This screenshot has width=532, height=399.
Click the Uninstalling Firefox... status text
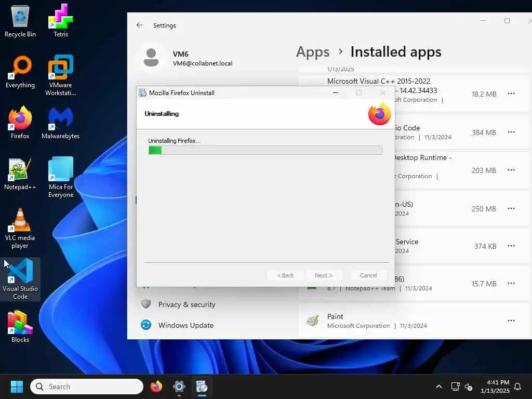174,140
